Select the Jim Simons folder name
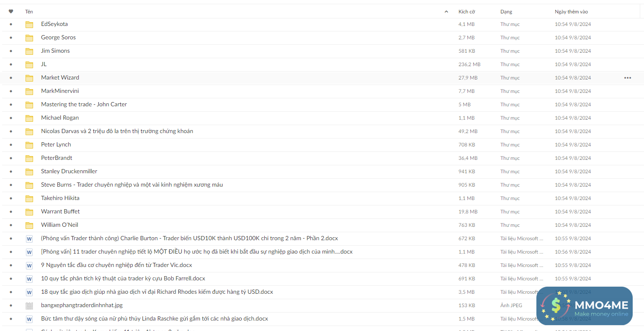Image resolution: width=644 pixels, height=331 pixels. (55, 51)
